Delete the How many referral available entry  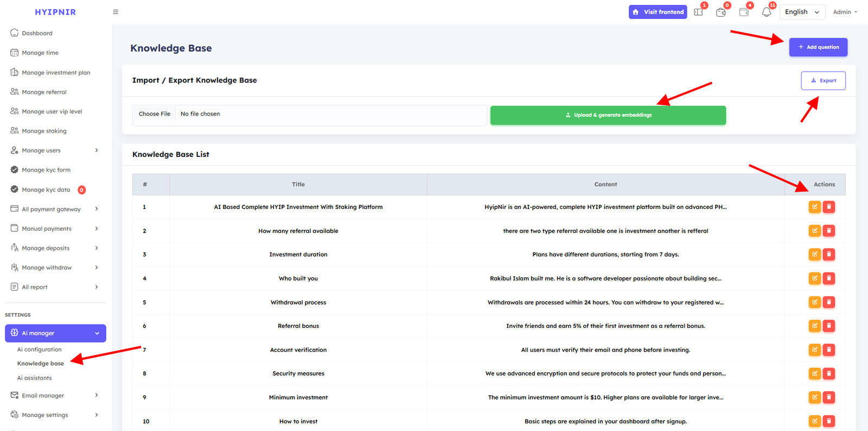coord(829,231)
